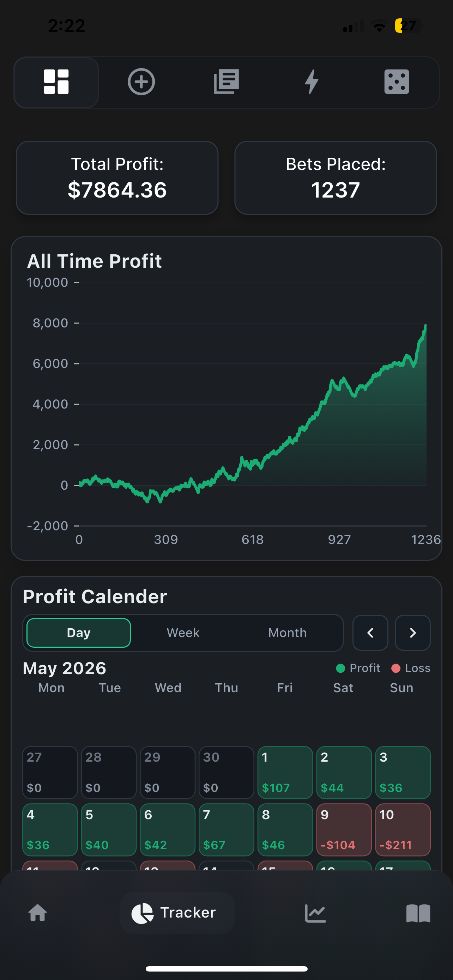
Task: Select May 2 with $44 profit
Action: (x=344, y=772)
